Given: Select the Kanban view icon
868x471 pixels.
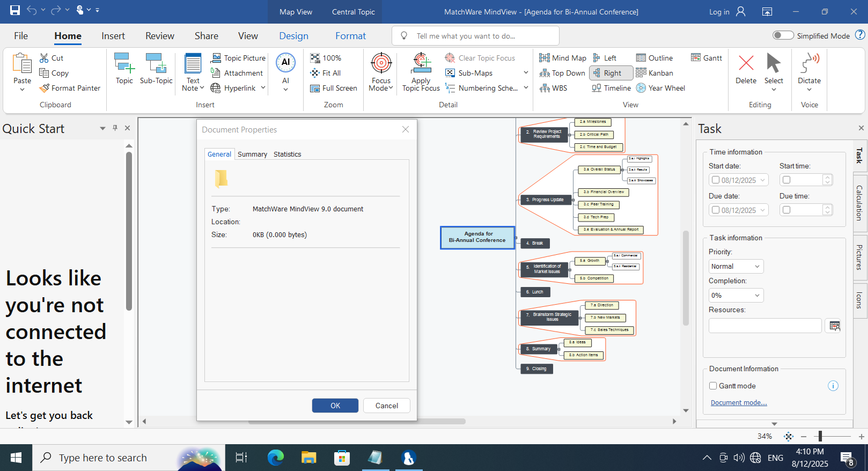Looking at the screenshot, I should coord(641,73).
